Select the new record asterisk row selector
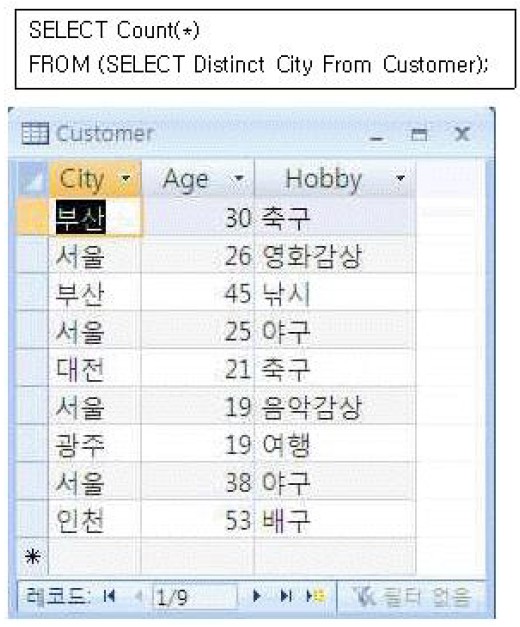Viewport: 520px width, 627px height. pyautogui.click(x=33, y=557)
